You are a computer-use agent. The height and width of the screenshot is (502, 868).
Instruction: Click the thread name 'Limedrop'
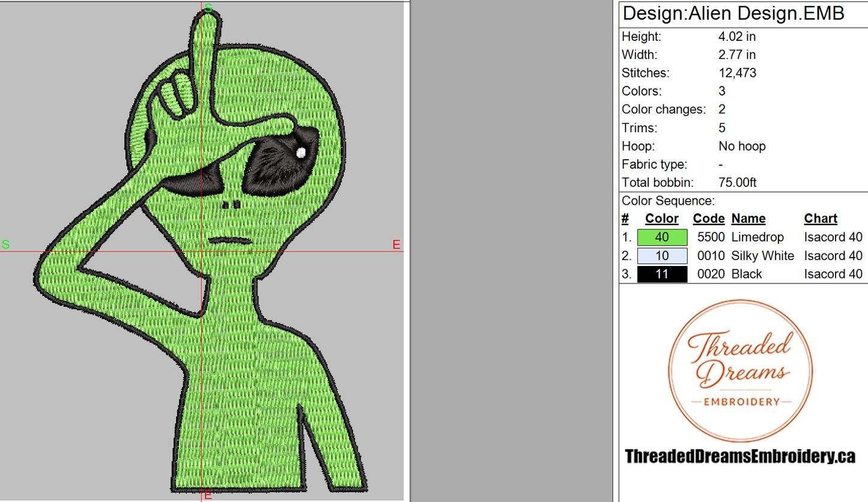tap(757, 238)
